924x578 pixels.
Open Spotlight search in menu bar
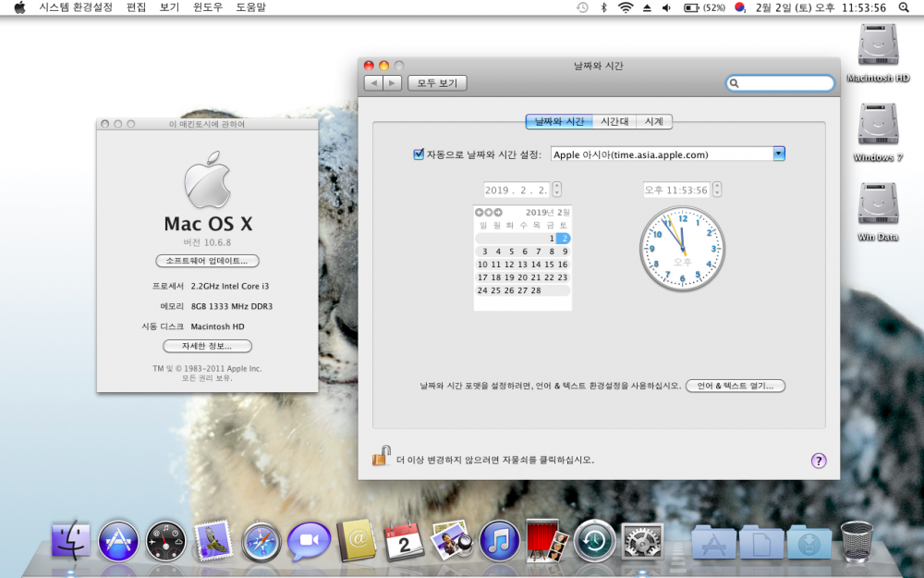904,7
